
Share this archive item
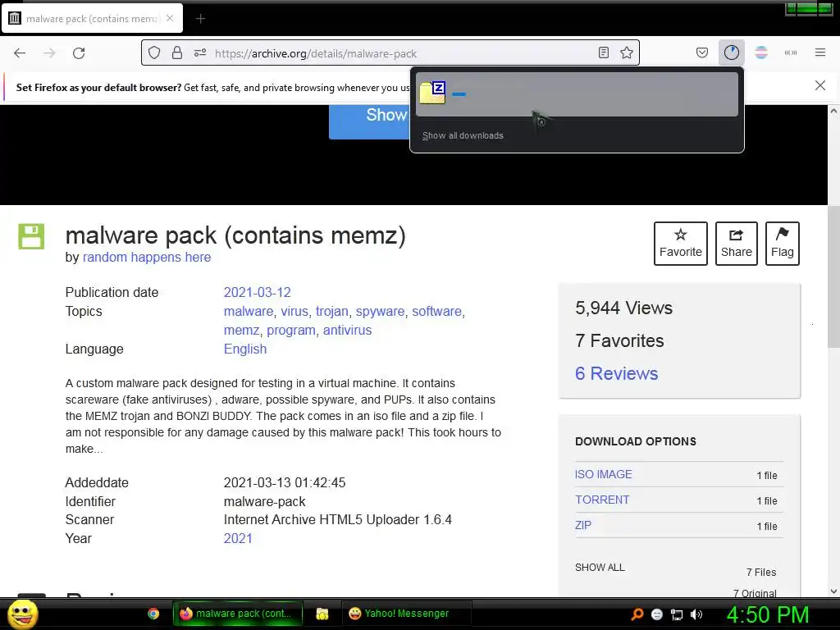point(737,244)
